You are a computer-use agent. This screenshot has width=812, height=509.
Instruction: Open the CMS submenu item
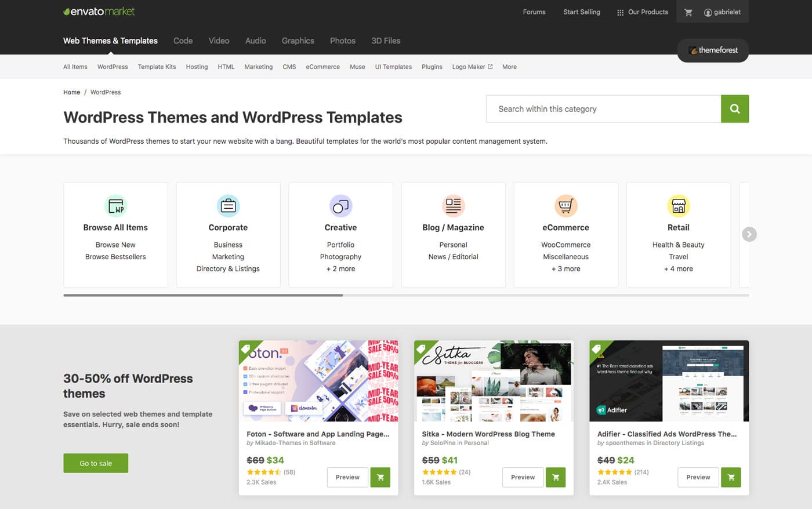coord(289,67)
